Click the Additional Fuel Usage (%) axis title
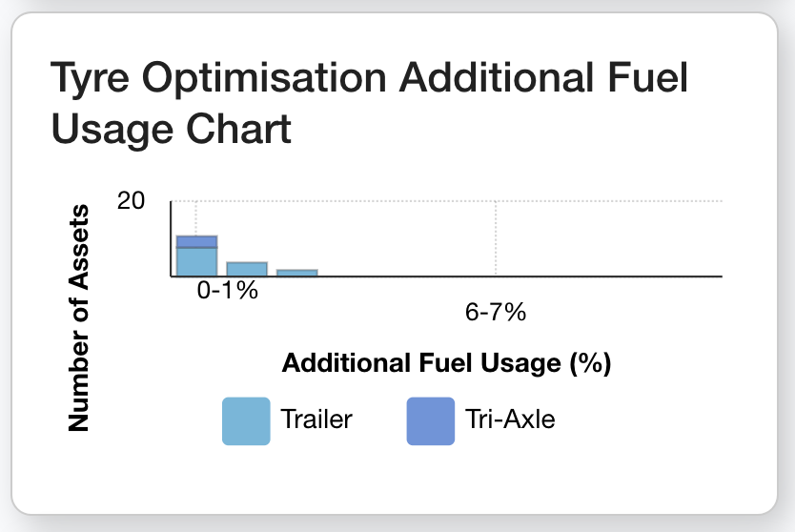 coord(446,363)
